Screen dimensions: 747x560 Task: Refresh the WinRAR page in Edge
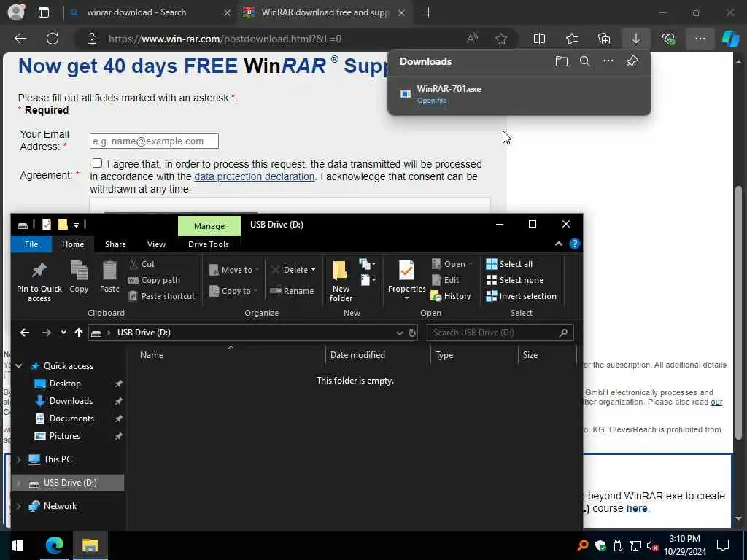[53, 39]
